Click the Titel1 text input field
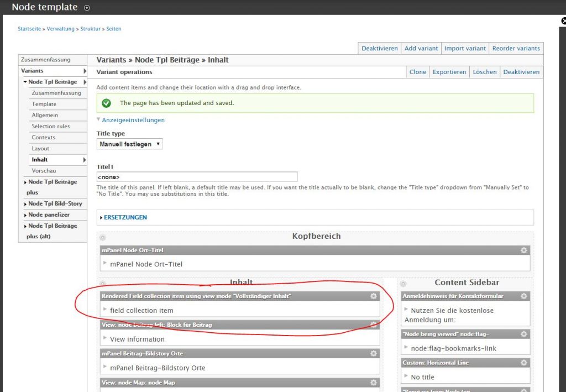The width and height of the screenshot is (566, 392). click(x=197, y=177)
